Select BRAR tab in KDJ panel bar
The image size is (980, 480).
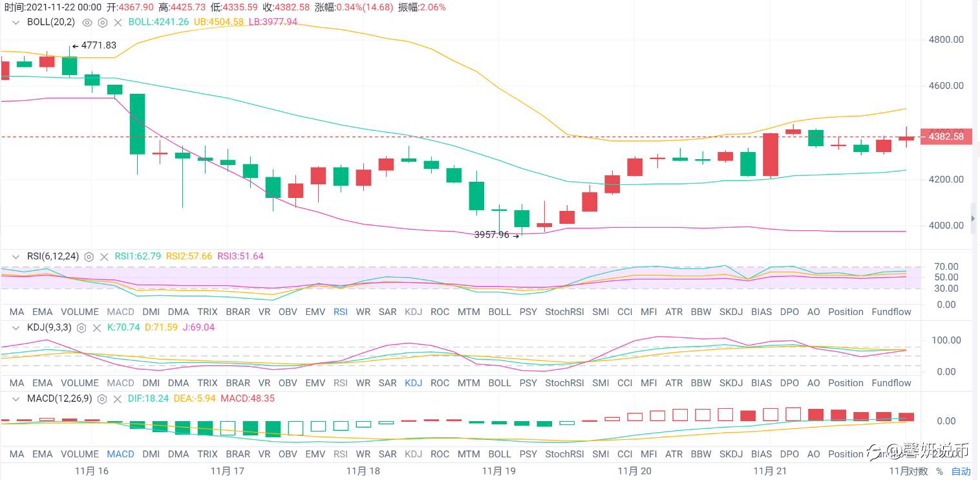(x=238, y=383)
